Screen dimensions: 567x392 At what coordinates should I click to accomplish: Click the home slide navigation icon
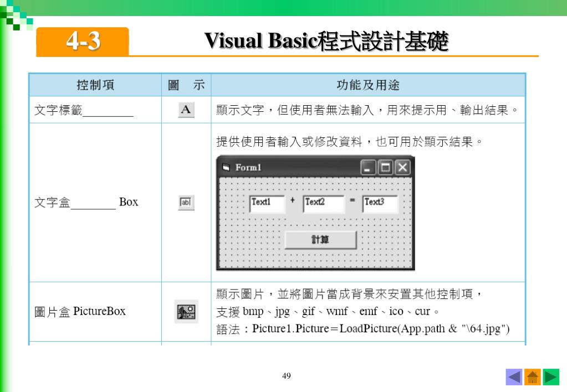pos(532,377)
